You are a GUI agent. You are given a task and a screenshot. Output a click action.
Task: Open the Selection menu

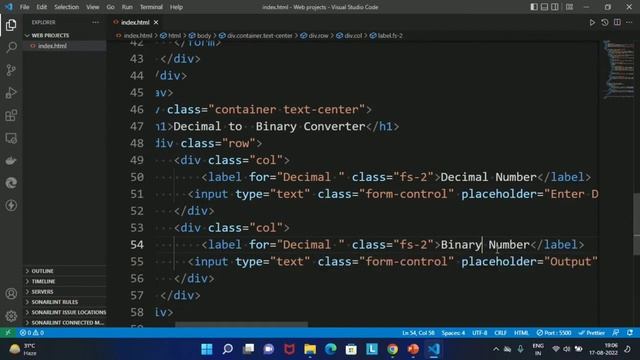[x=67, y=7]
